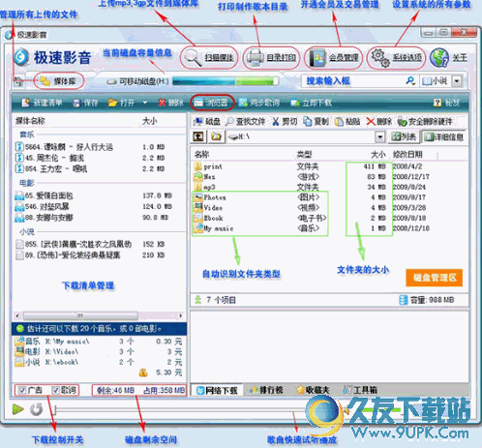The image size is (482, 448).
Task: Switch to the 排行榜 tab
Action: coord(266,390)
